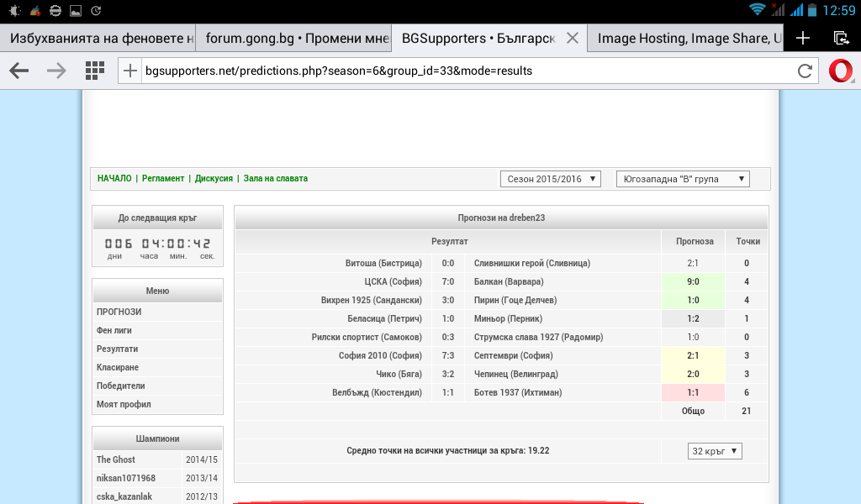This screenshot has height=504, width=861.
Task: Open a new tab with plus icon
Action: (x=803, y=38)
